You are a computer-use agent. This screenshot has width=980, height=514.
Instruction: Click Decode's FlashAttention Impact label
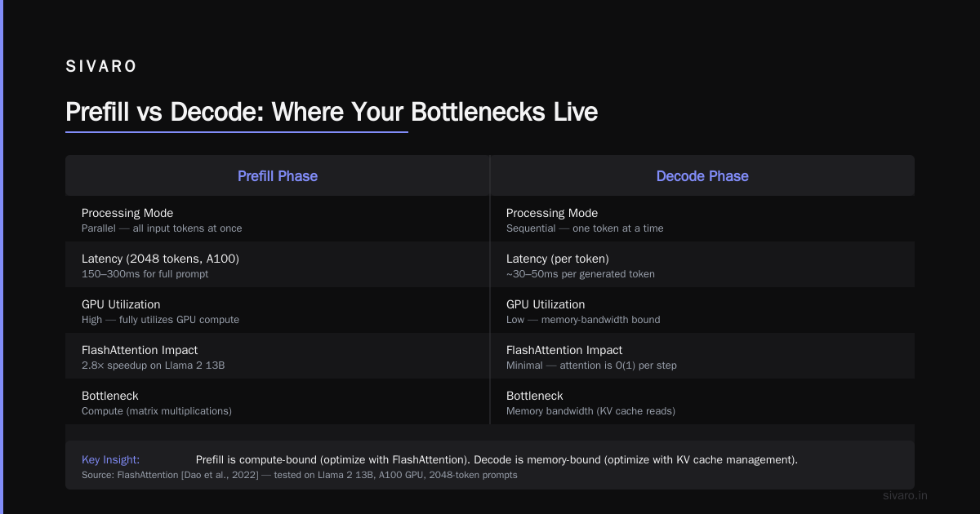pos(564,350)
